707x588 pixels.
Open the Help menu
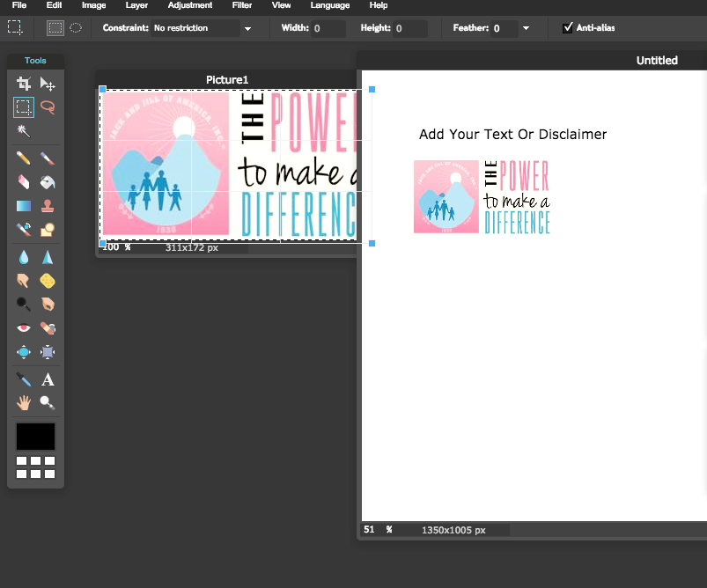379,5
